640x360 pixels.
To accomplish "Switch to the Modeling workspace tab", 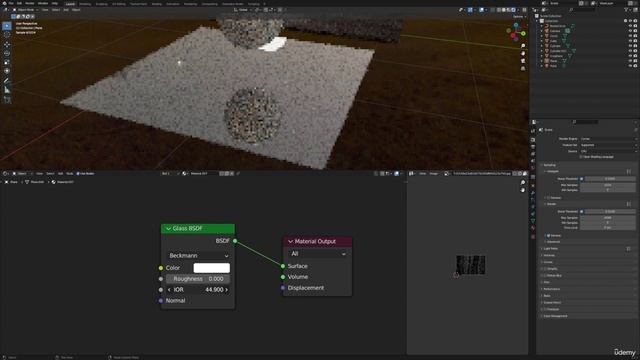I will tap(85, 4).
